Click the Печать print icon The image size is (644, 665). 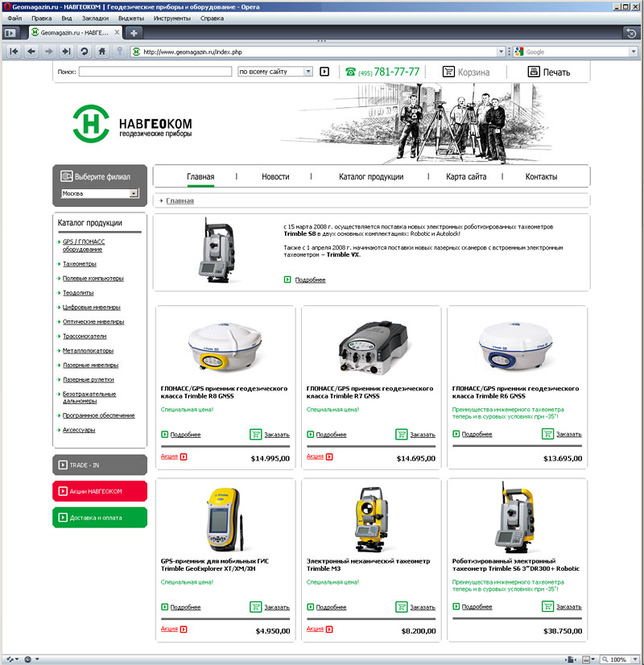534,72
